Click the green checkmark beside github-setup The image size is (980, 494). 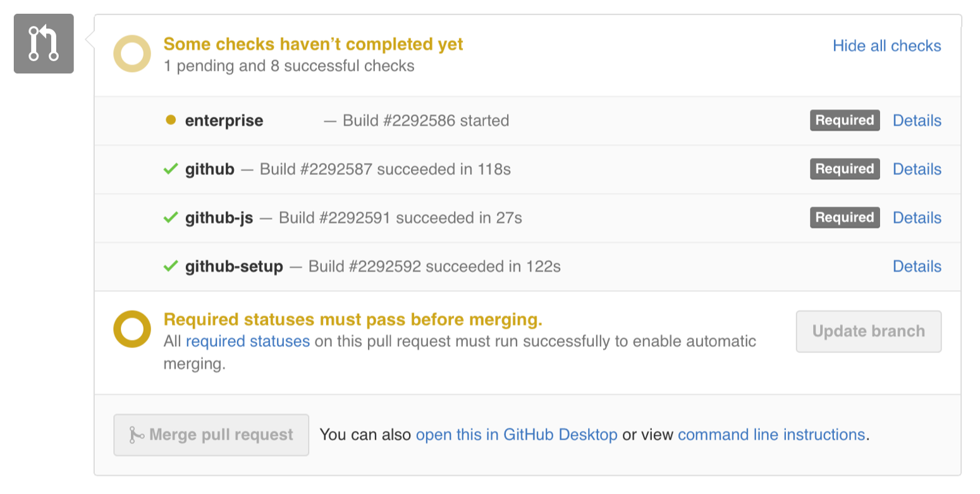[170, 267]
